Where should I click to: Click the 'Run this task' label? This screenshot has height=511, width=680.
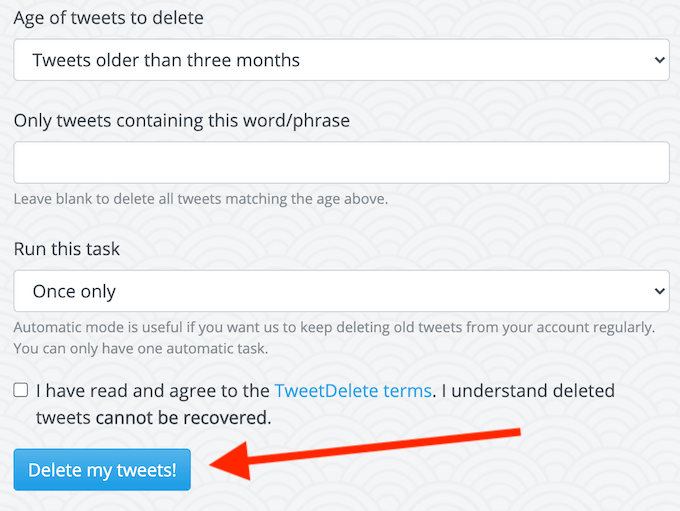(66, 249)
